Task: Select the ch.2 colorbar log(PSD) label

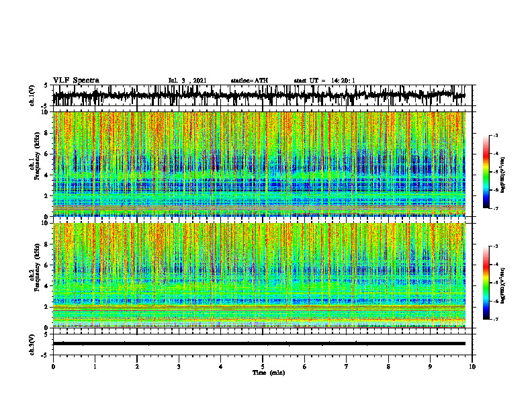Action: pyautogui.click(x=503, y=284)
